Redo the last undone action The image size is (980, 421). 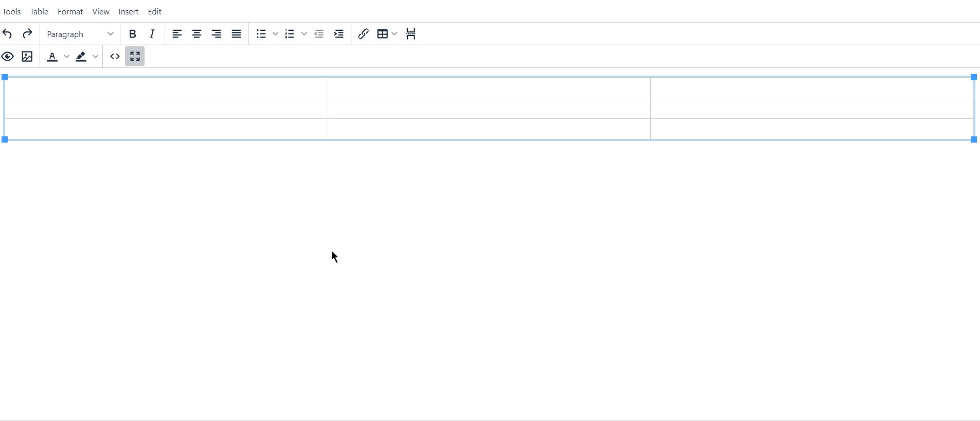(x=27, y=34)
